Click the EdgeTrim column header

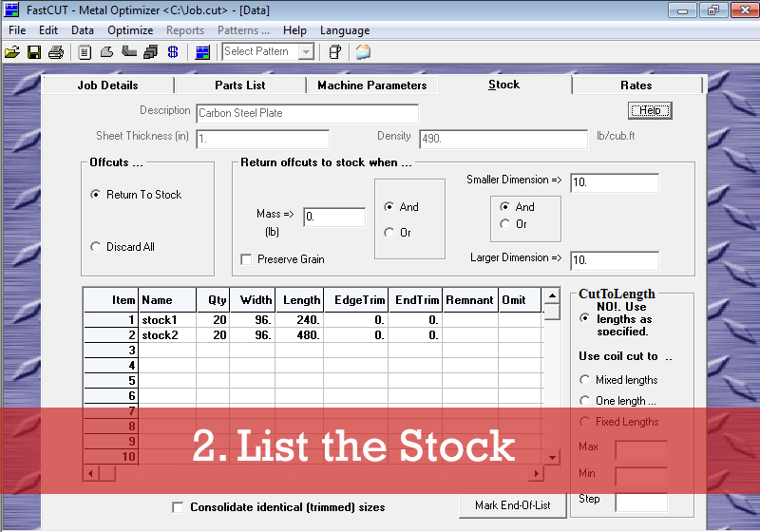point(355,300)
